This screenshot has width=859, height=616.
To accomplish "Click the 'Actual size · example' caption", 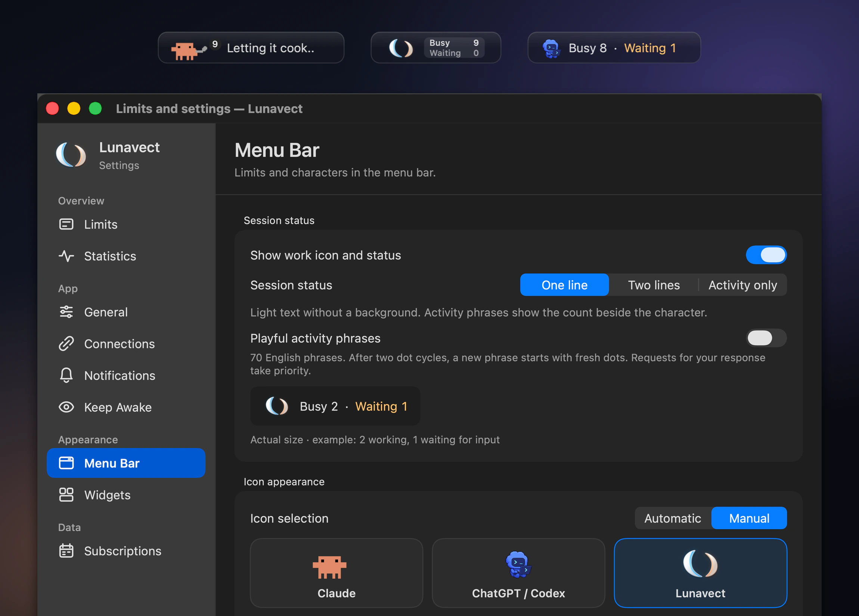I will pyautogui.click(x=375, y=439).
